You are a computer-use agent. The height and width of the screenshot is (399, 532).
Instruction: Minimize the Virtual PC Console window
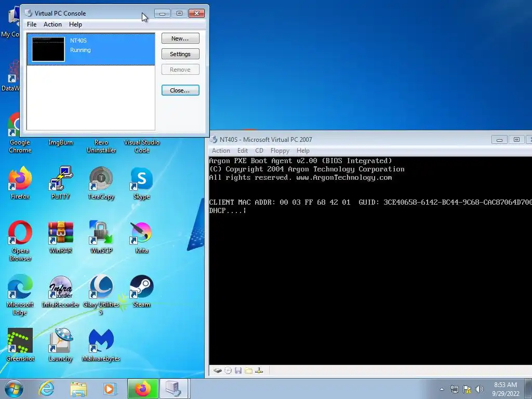tap(162, 13)
